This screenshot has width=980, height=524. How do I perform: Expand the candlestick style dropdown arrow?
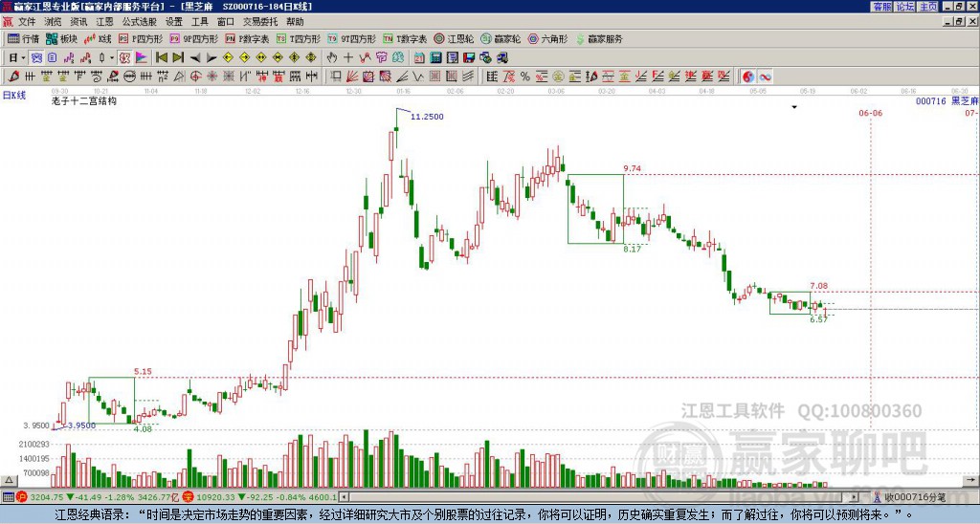[112, 58]
